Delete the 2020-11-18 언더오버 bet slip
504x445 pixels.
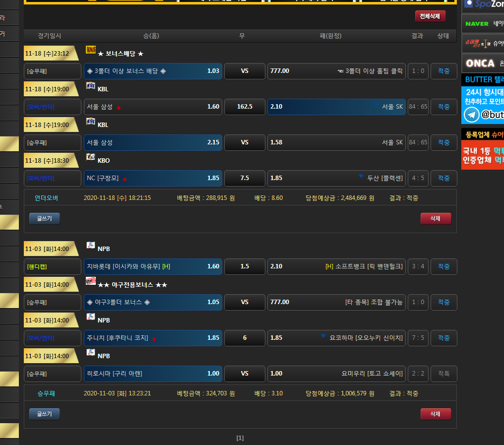[x=435, y=219]
